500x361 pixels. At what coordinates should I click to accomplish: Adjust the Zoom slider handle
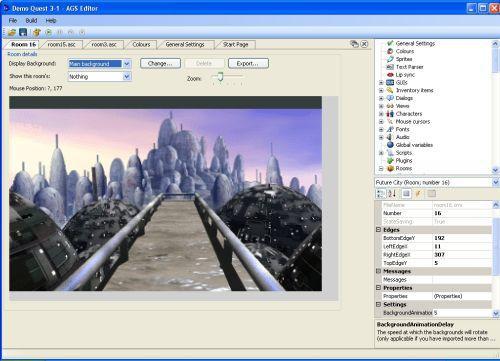[220, 77]
